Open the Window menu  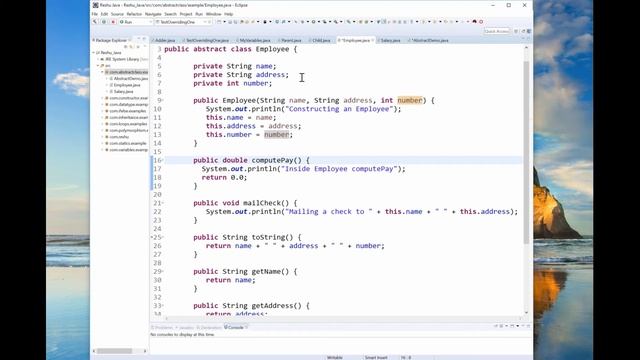(x=213, y=14)
